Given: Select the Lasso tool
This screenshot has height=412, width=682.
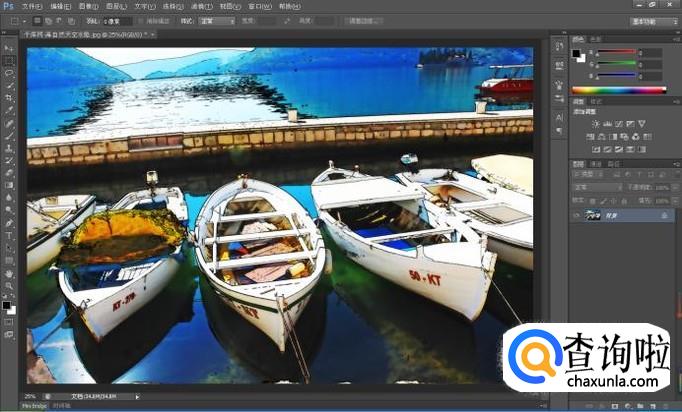Looking at the screenshot, I should point(9,73).
